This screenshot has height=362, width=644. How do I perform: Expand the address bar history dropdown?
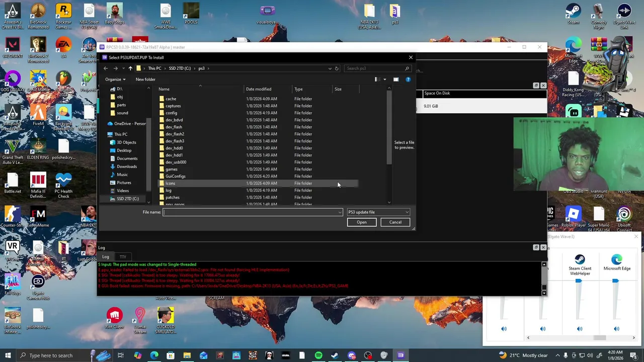(x=330, y=68)
